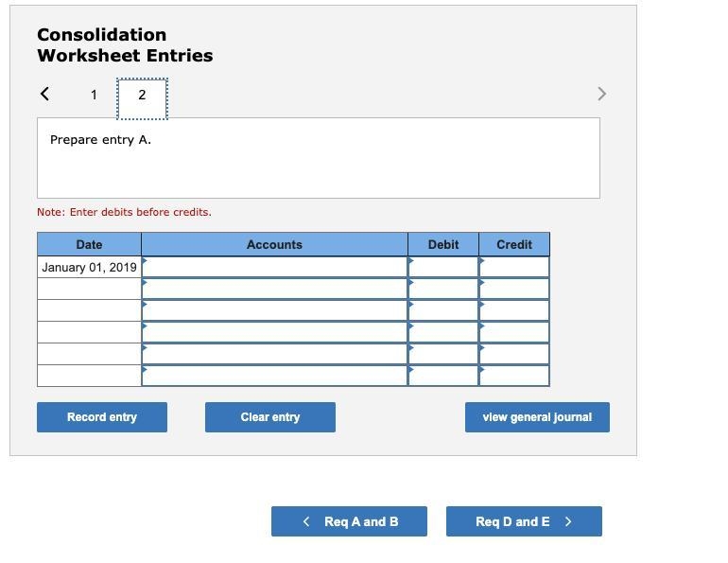Screen dimensions: 728x563
Task: Open first row Accounts dropdown
Action: 274,267
